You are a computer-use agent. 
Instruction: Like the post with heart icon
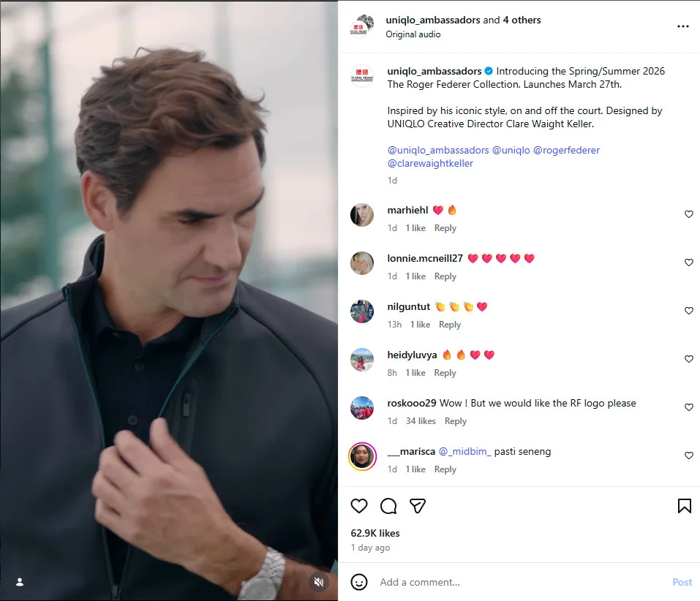359,506
